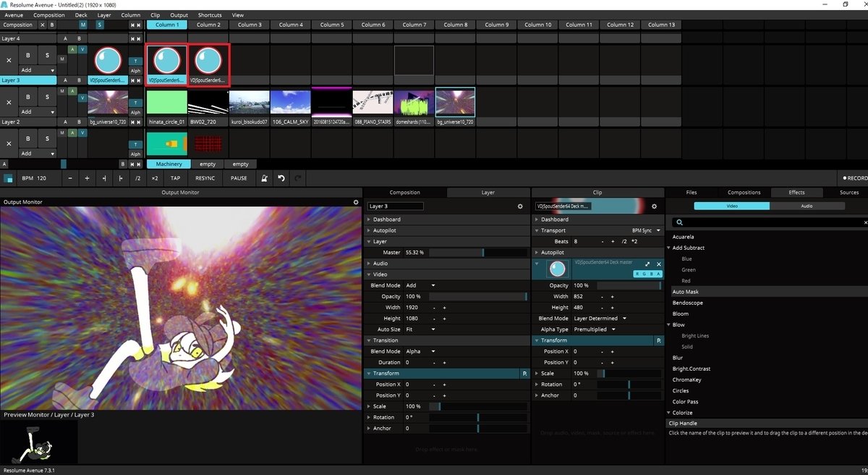Click the Layer Transform preset P button
The height and width of the screenshot is (475, 868).
pos(524,374)
